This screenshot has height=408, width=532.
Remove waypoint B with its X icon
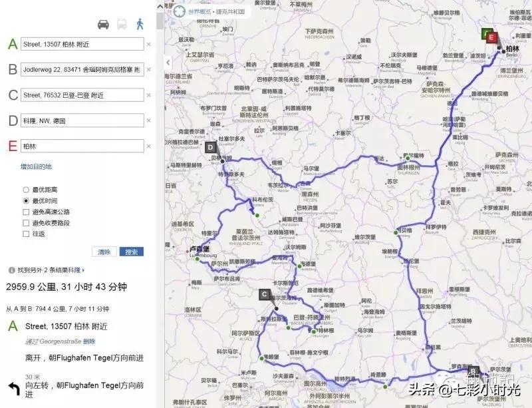148,69
